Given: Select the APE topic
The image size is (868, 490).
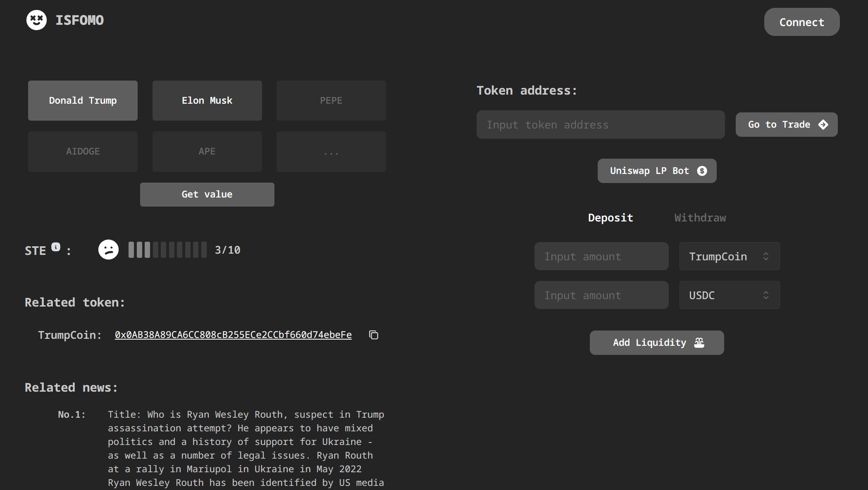Looking at the screenshot, I should click(207, 151).
